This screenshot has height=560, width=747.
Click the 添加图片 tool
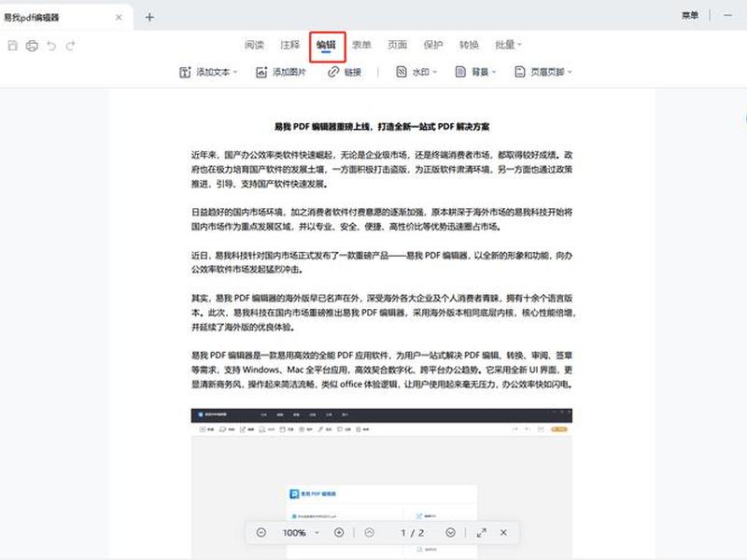[x=281, y=73]
